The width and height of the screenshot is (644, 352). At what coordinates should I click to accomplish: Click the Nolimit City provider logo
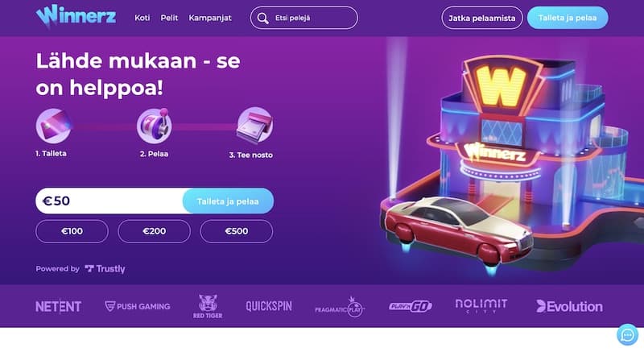(481, 306)
